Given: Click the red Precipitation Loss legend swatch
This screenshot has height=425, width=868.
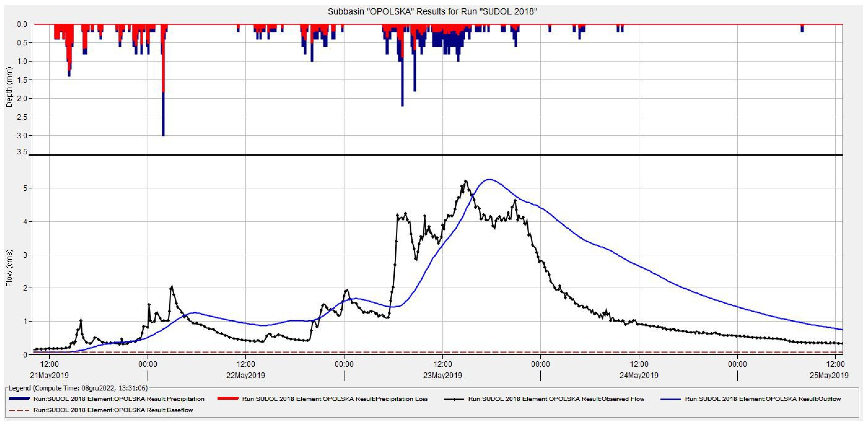Looking at the screenshot, I should point(228,399).
